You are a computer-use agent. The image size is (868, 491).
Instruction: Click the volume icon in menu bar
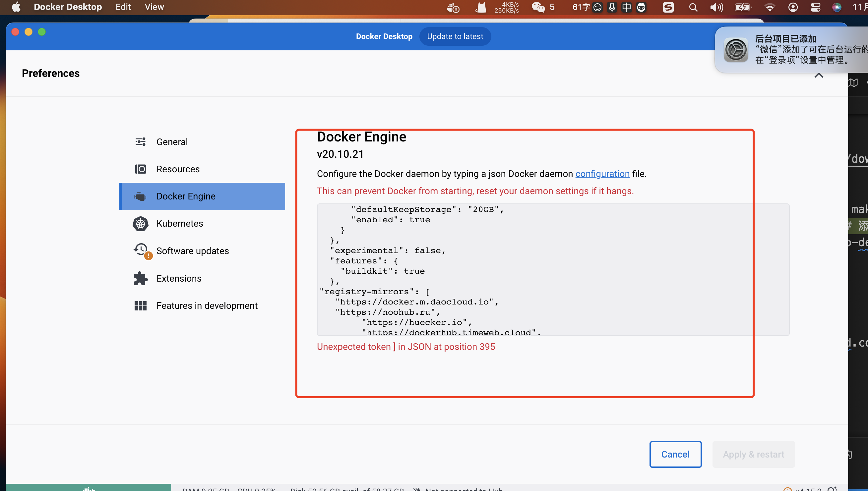click(716, 7)
